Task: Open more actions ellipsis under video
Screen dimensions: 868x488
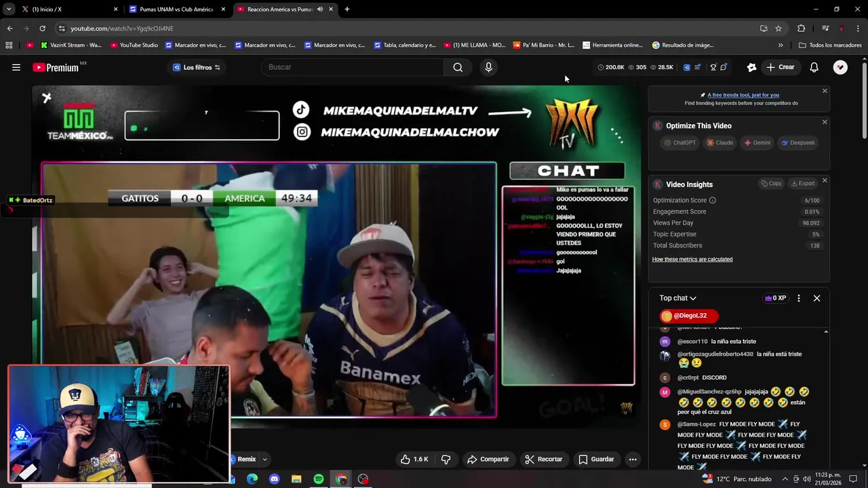Action: [633, 459]
